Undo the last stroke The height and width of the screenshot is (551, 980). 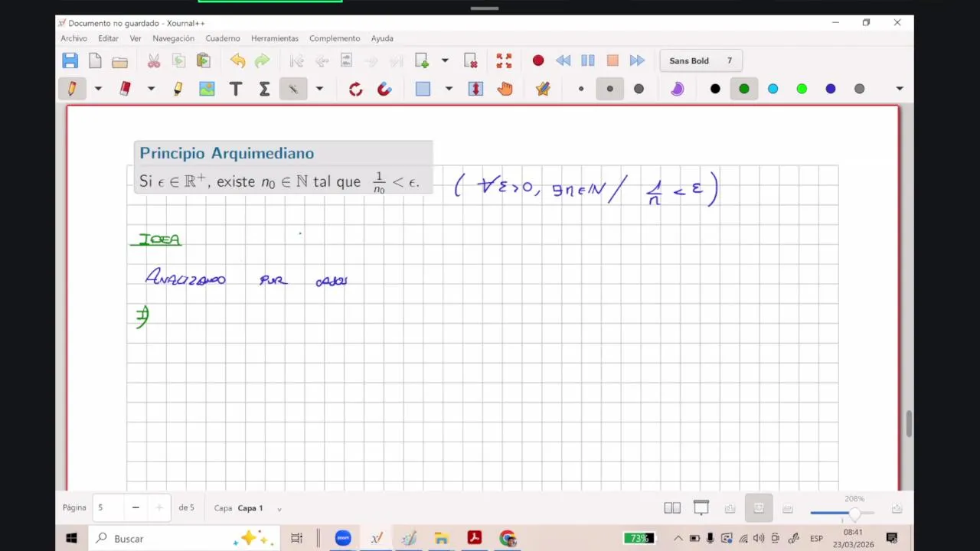(237, 60)
